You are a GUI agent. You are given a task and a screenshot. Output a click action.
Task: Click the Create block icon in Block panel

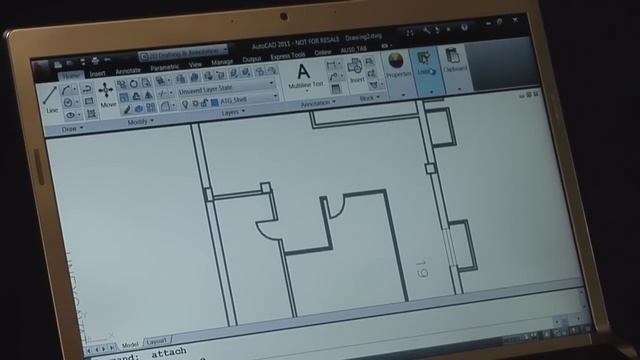click(370, 62)
